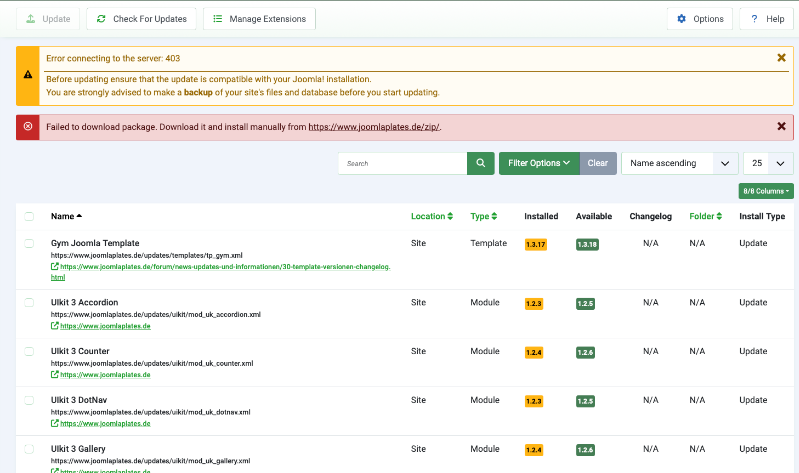Image resolution: width=799 pixels, height=473 pixels.
Task: Click the tp_gym.xml update URL text
Action: pyautogui.click(x=147, y=255)
